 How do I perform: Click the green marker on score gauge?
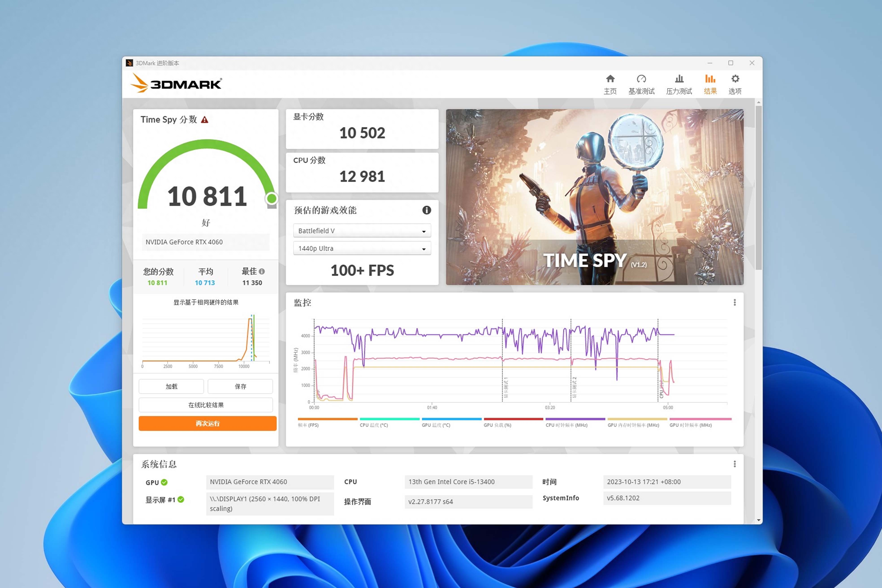pyautogui.click(x=272, y=198)
